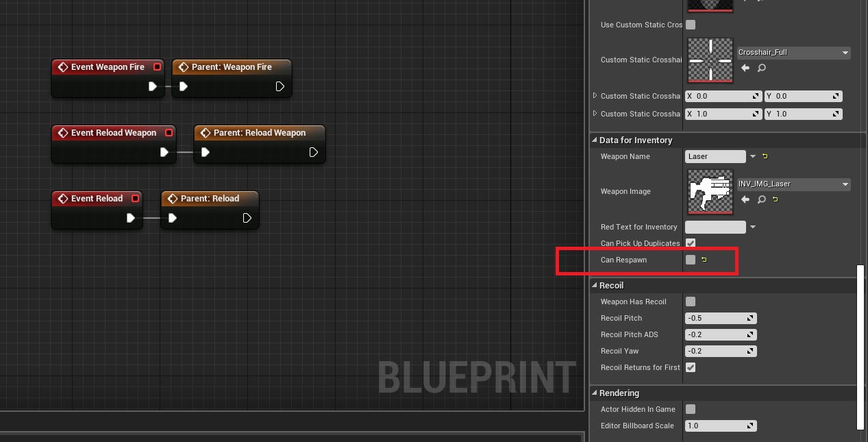Click output exec pin on Parent: Reload Weapon
This screenshot has width=868, height=442.
tap(314, 152)
